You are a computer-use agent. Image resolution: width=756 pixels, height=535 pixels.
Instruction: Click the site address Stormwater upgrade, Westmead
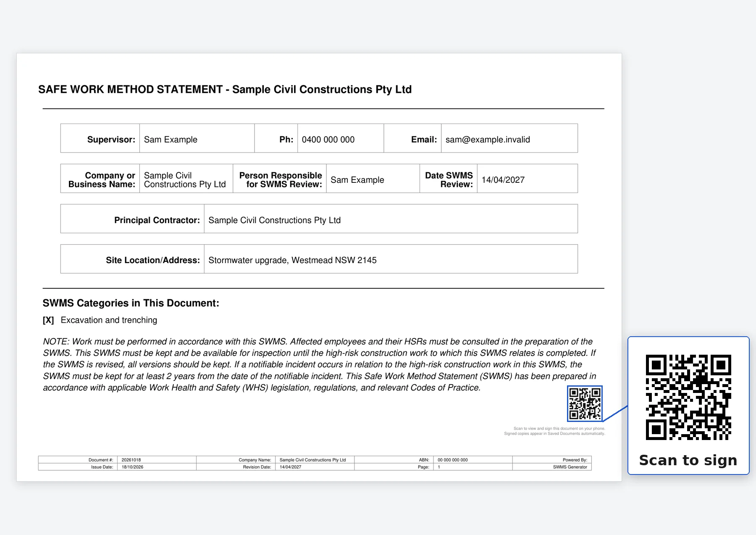click(292, 260)
